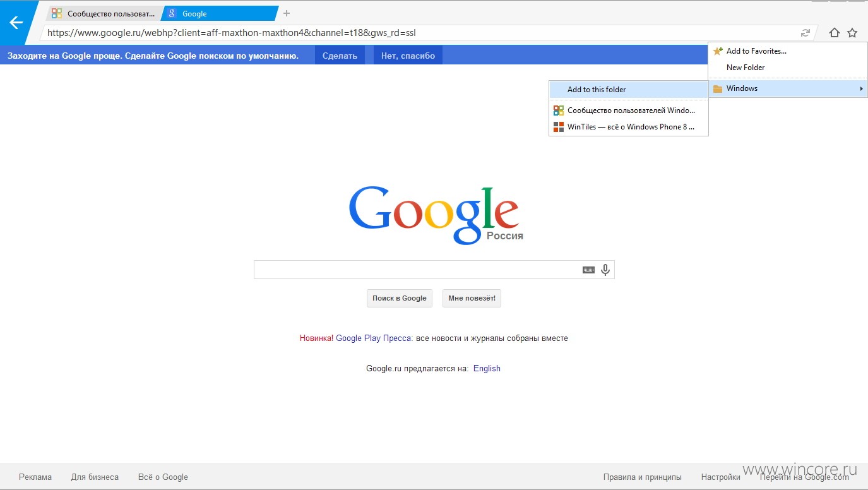The width and height of the screenshot is (868, 490).
Task: Click the Нет, спасибо button
Action: point(408,56)
